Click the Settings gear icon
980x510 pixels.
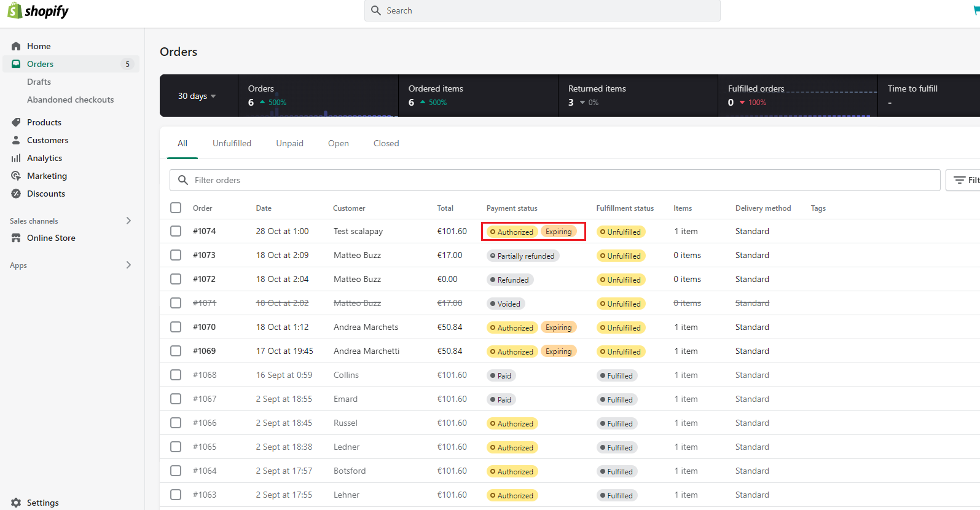(x=16, y=503)
